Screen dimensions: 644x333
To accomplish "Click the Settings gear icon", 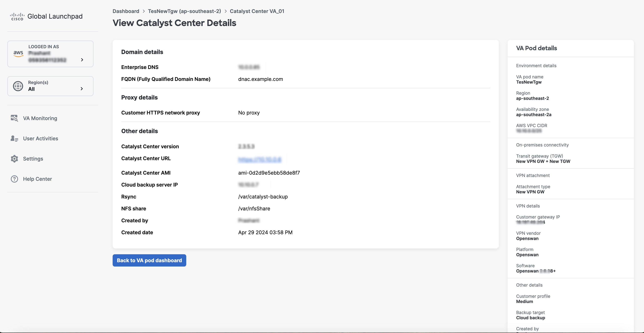I will (x=14, y=159).
